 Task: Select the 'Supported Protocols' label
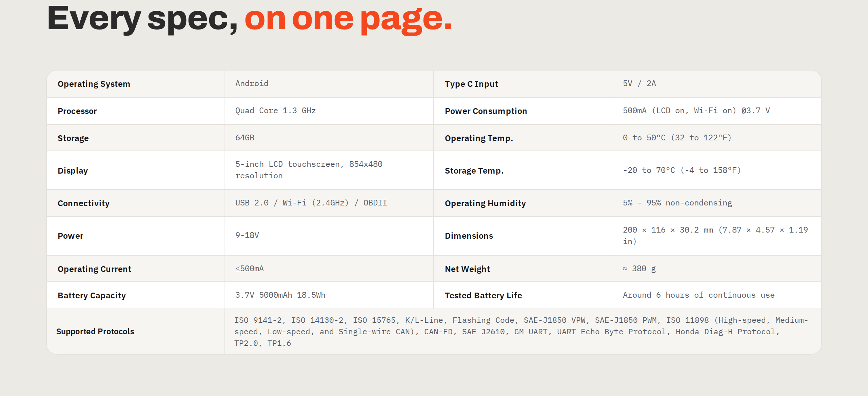95,332
